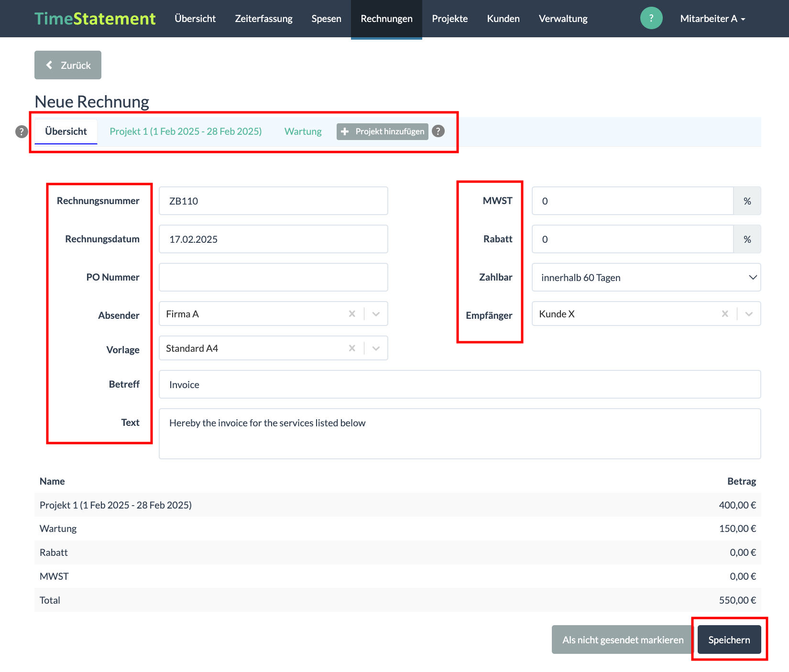Screen dimensions: 789x672
Task: Expand the Vorlage dropdown arrow
Action: pyautogui.click(x=376, y=348)
